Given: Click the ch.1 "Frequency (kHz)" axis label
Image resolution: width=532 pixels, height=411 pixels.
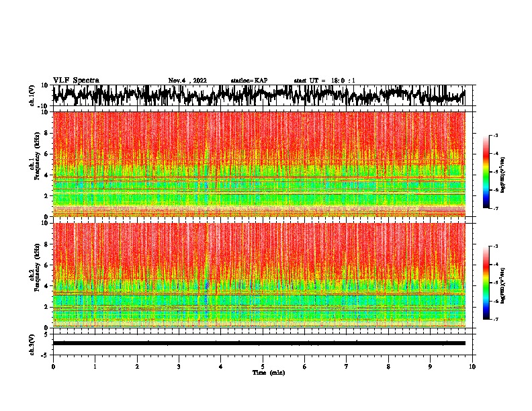Looking at the screenshot, I should (x=38, y=156).
